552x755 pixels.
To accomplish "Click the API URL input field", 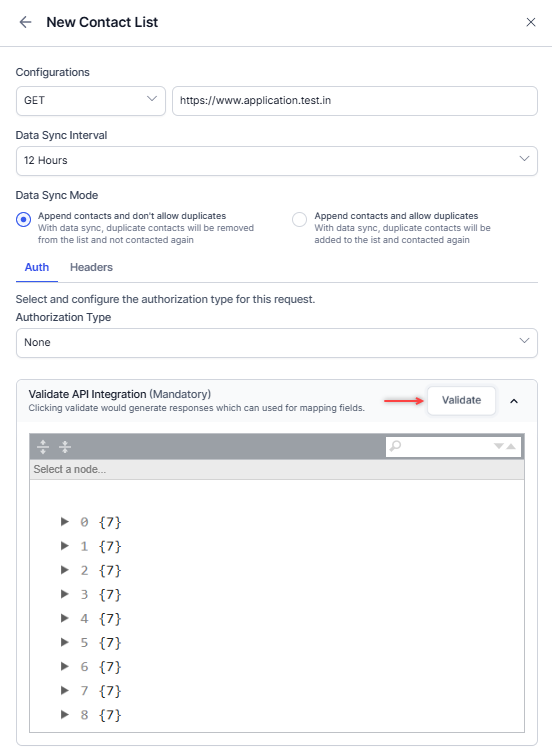I will click(355, 101).
